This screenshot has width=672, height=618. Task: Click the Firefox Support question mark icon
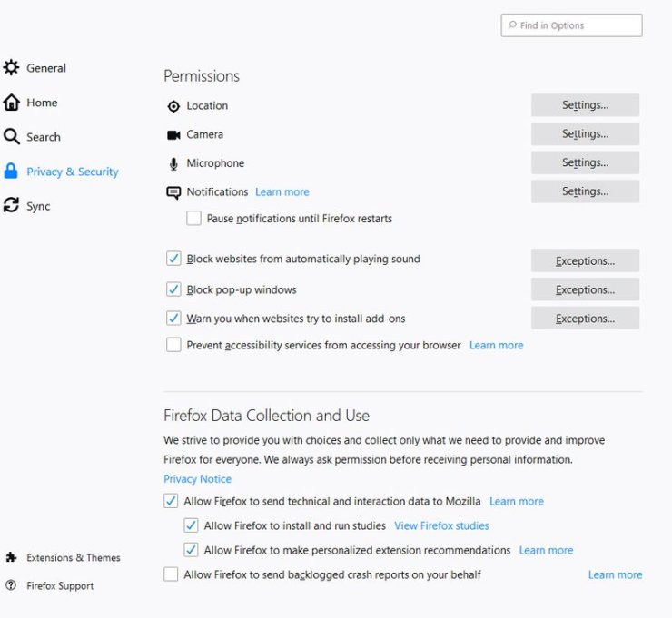[x=11, y=585]
